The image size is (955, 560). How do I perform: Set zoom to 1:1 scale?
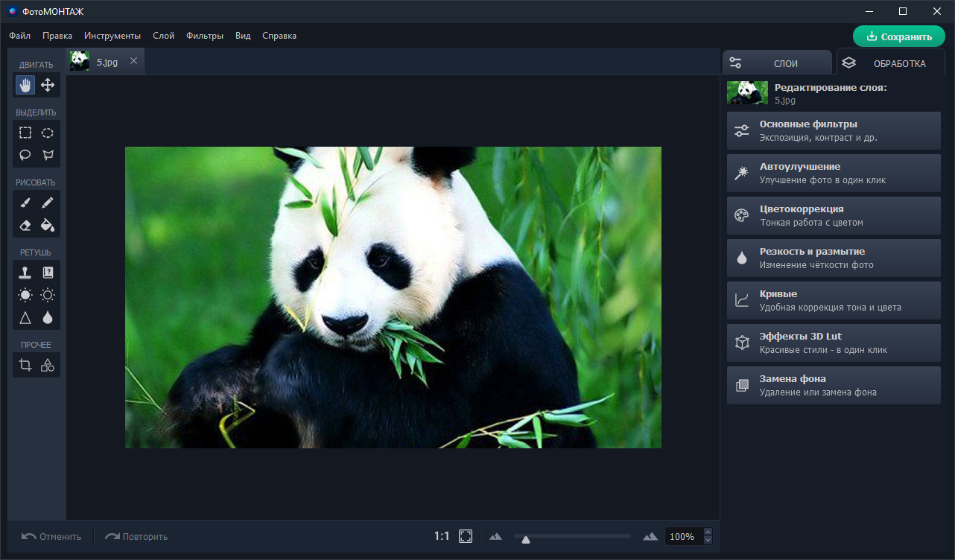click(x=442, y=536)
